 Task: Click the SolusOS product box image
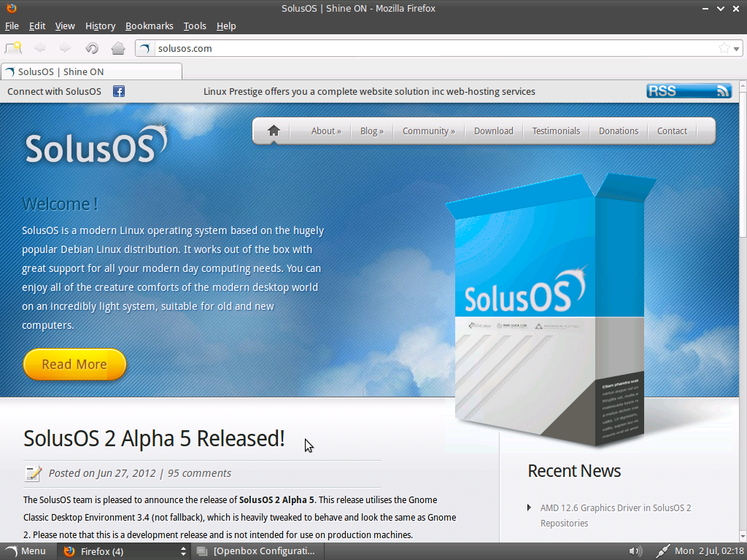pos(549,309)
